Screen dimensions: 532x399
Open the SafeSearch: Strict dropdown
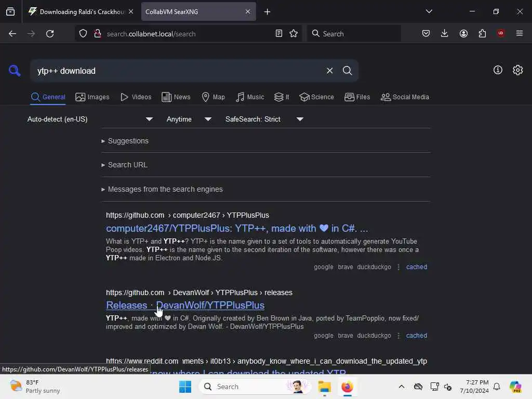(264, 119)
